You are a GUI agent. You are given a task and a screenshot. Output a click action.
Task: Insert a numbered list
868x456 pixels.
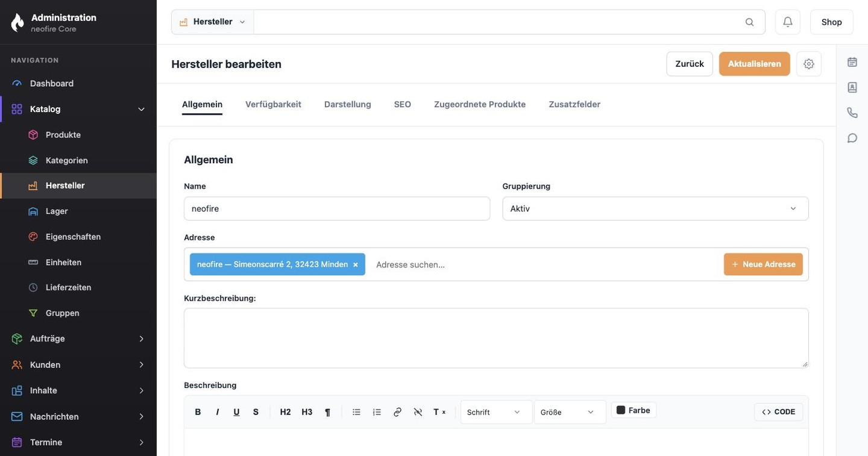click(x=377, y=412)
